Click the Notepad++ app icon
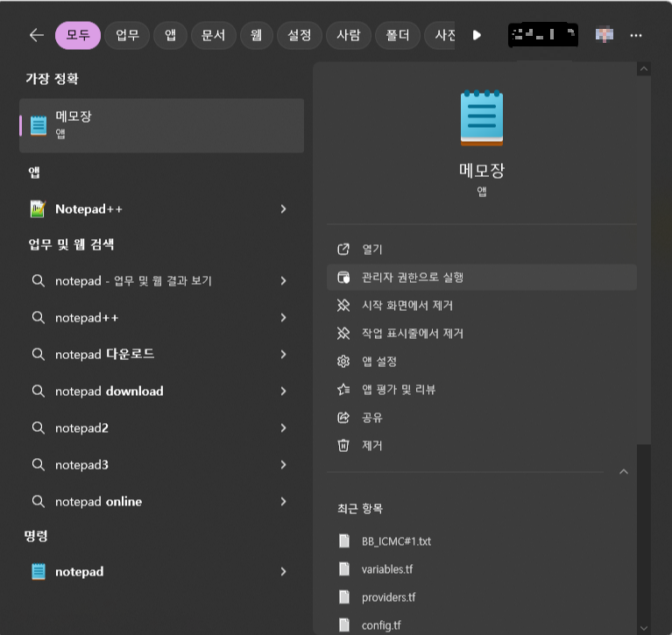Screen dimensions: 672x635 [38, 209]
